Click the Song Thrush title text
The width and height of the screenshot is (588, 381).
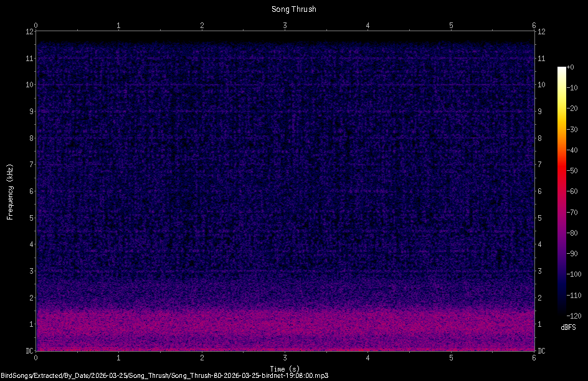pos(293,9)
